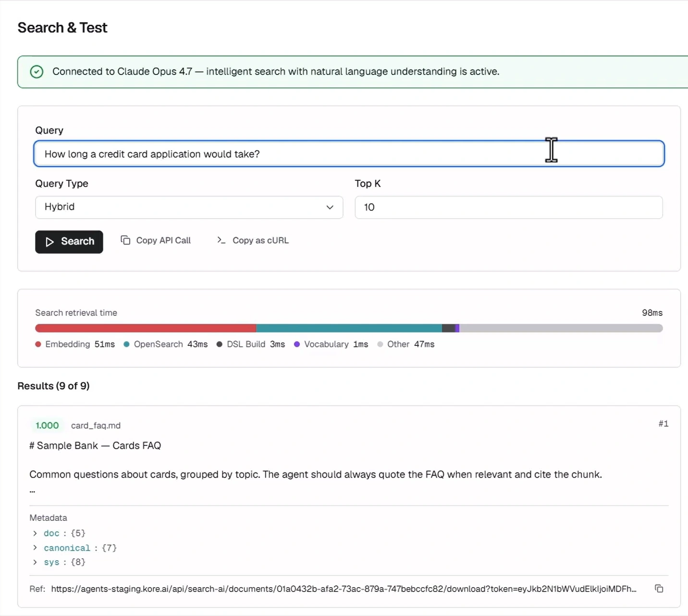Click the gray Other segment of time bar
This screenshot has height=616, width=688.
click(561, 328)
